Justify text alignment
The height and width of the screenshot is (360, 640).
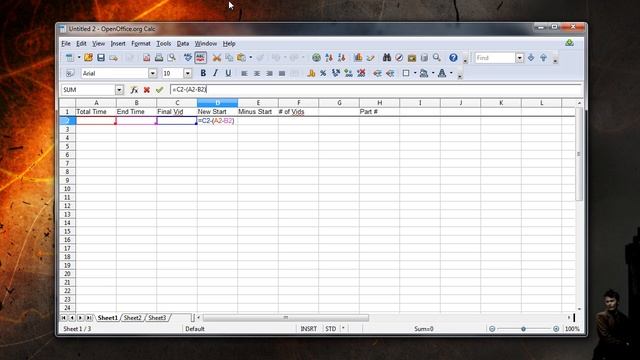(282, 73)
